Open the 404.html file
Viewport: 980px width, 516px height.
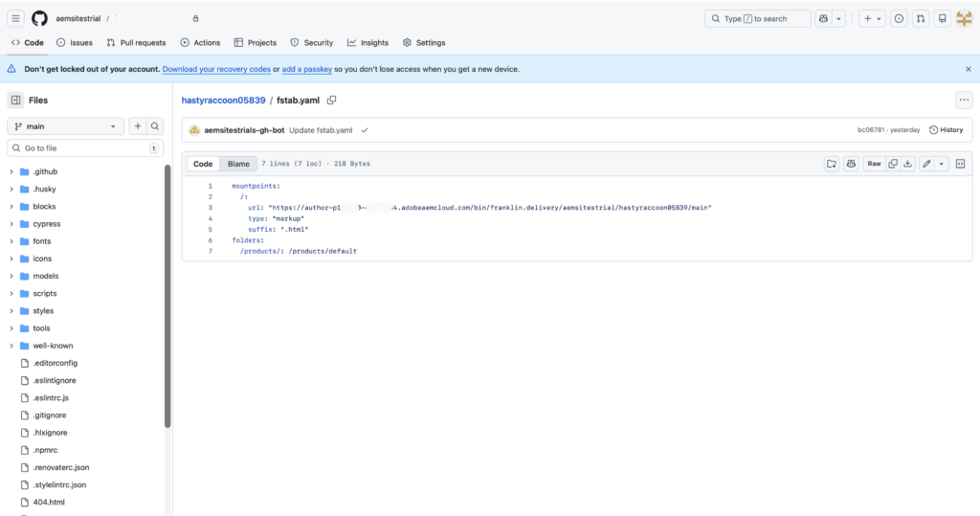(49, 503)
